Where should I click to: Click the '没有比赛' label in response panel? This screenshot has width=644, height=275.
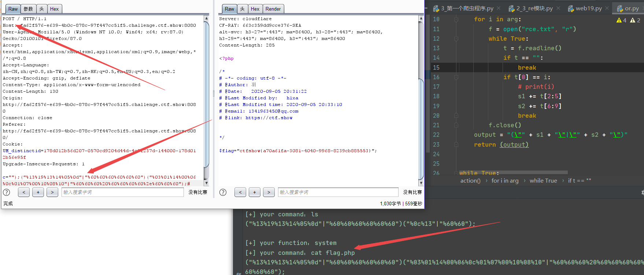[x=412, y=192]
